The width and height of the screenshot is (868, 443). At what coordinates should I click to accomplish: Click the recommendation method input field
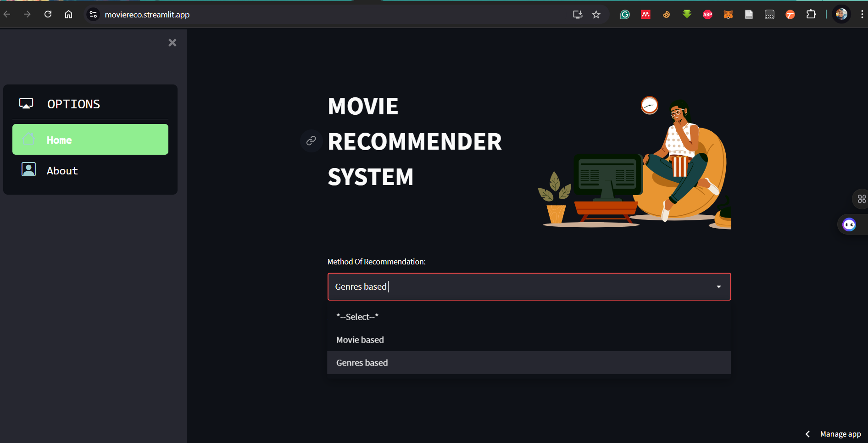(505, 287)
